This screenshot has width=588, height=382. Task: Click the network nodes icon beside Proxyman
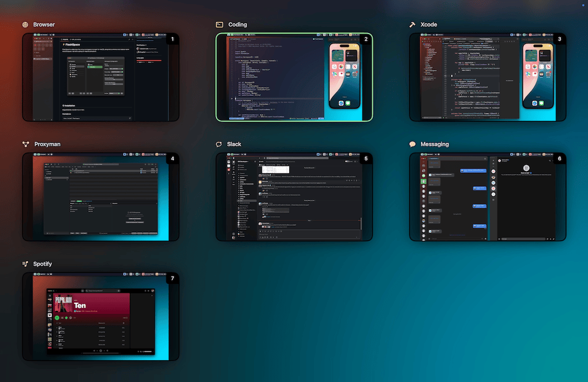(x=25, y=144)
